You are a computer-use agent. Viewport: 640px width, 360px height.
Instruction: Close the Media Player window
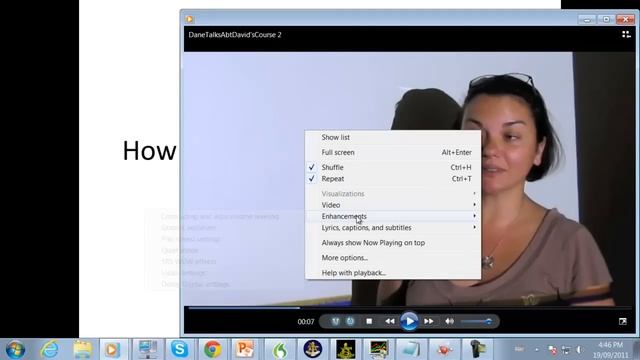pos(625,19)
